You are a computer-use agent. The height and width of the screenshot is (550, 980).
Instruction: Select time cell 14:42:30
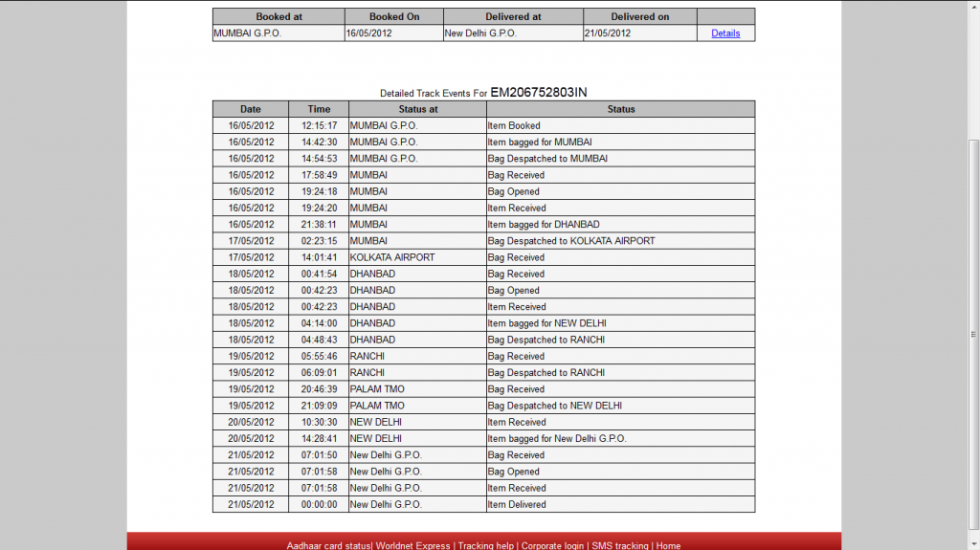tap(319, 142)
